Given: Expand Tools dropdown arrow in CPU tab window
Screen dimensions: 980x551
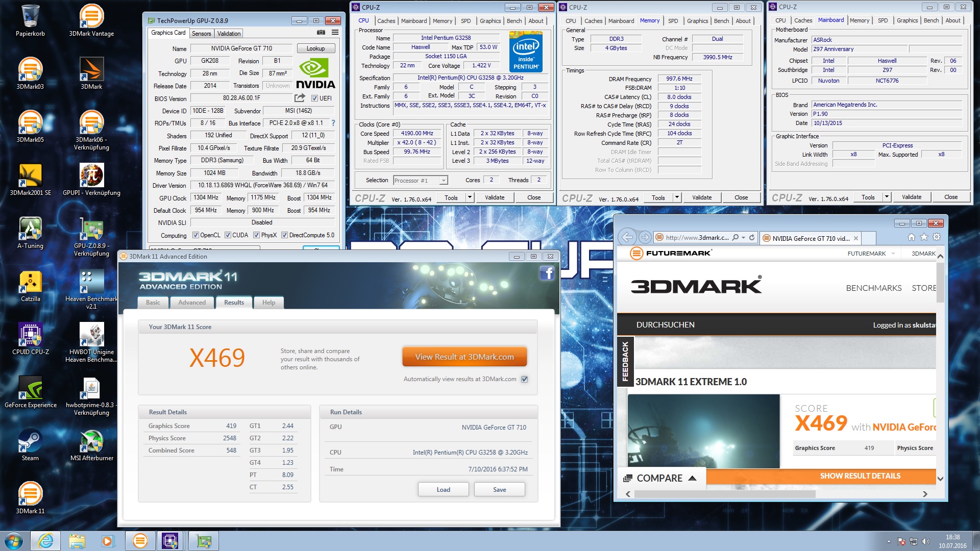Looking at the screenshot, I should pyautogui.click(x=470, y=197).
